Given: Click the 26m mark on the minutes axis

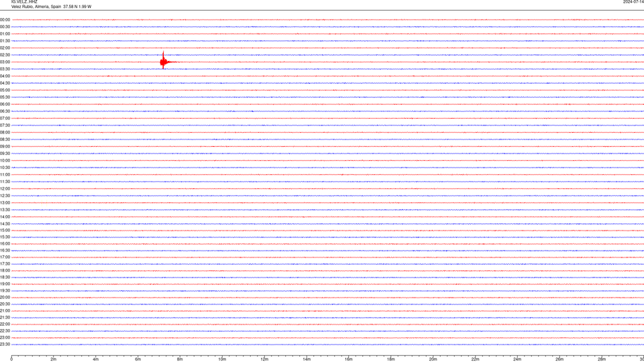Looking at the screenshot, I should (559, 359).
